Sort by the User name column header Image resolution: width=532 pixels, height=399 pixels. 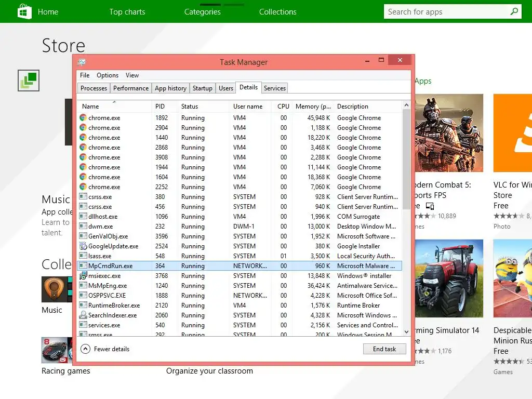tap(250, 106)
